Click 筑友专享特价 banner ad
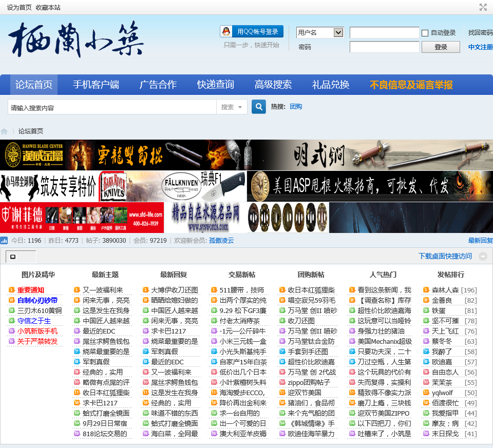Viewport: 493px width, 448px height. [49, 186]
